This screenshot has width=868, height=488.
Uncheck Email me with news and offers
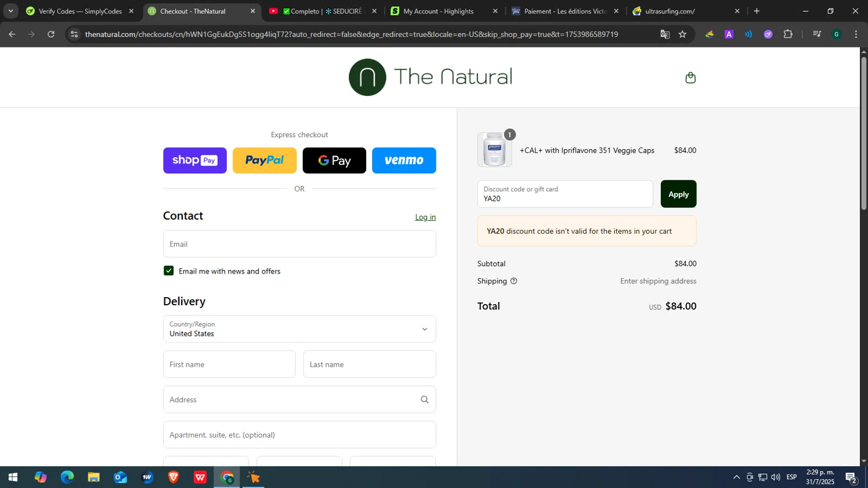tap(169, 271)
